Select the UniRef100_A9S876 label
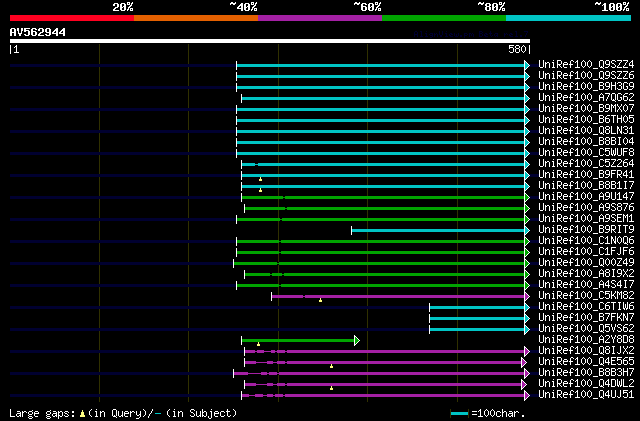The width and height of the screenshot is (640, 421). click(586, 208)
